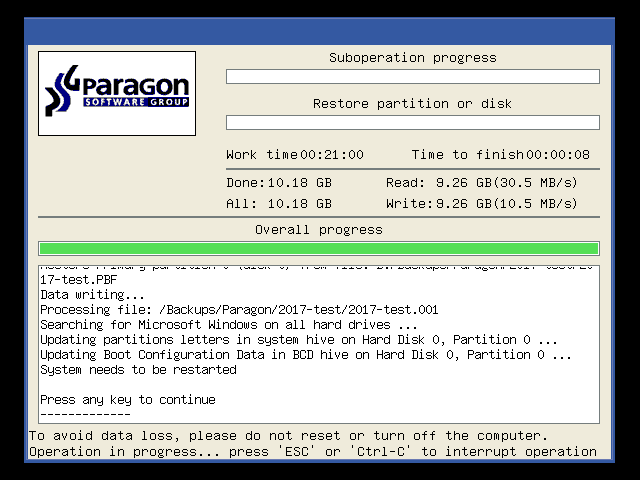This screenshot has height=480, width=640.
Task: Click the Time to finish value 00:00:08
Action: point(558,155)
